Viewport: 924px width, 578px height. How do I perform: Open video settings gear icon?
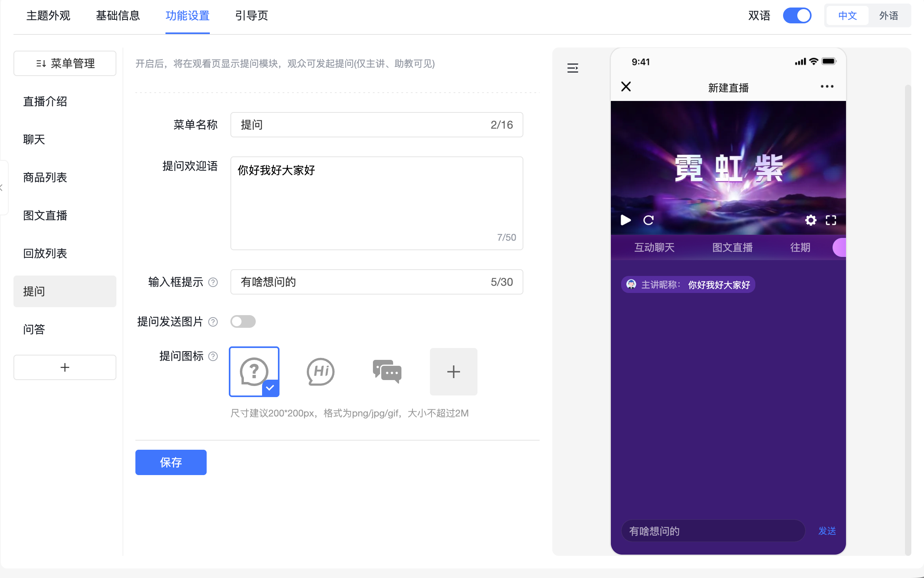811,220
